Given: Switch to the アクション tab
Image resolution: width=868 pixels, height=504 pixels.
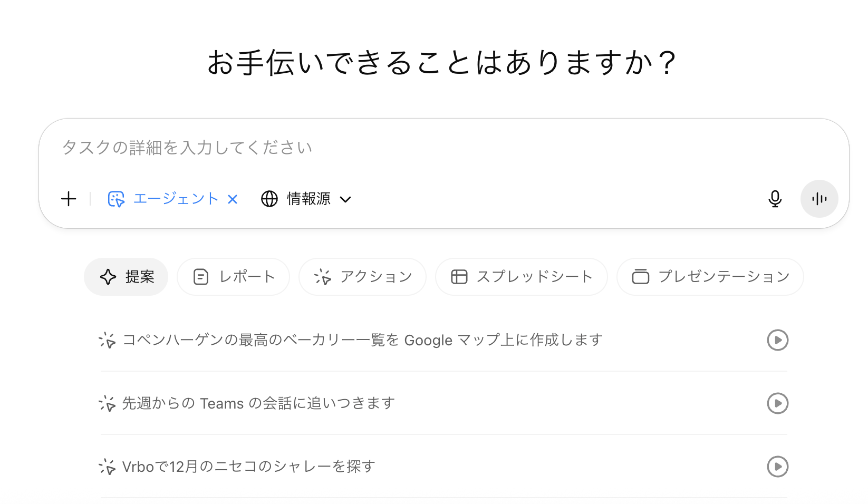Looking at the screenshot, I should tap(362, 277).
